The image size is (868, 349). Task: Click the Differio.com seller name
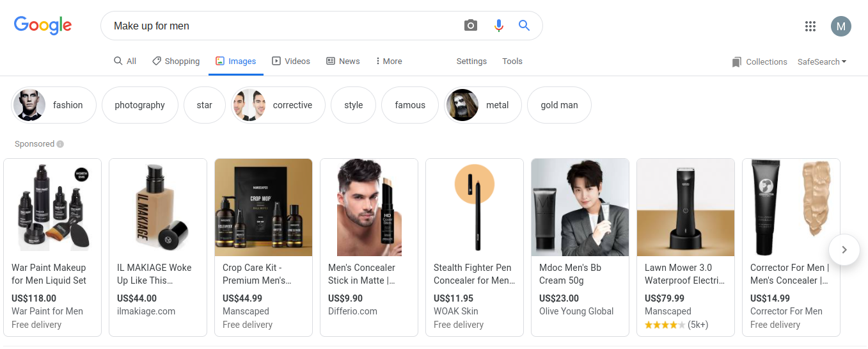click(352, 311)
